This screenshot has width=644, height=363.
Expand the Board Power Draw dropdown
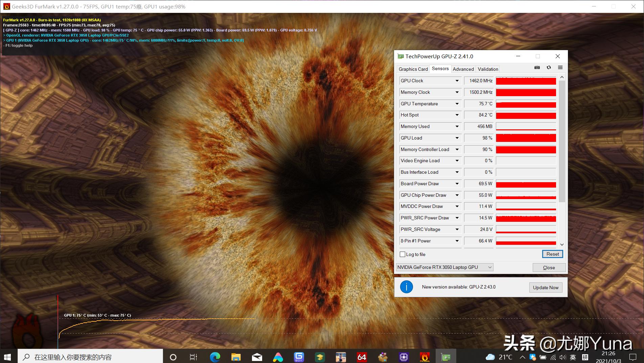pos(457,184)
